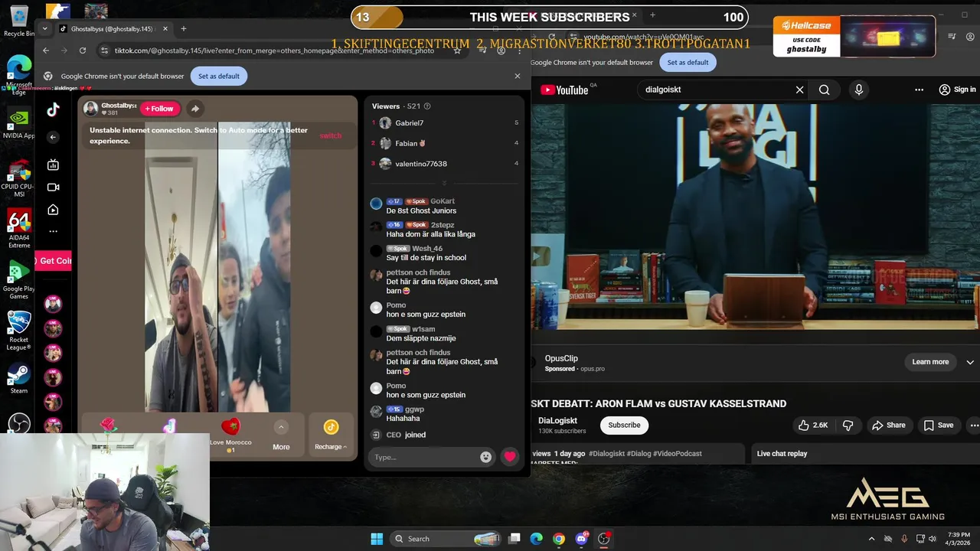Open the Windows Start menu

click(x=377, y=539)
